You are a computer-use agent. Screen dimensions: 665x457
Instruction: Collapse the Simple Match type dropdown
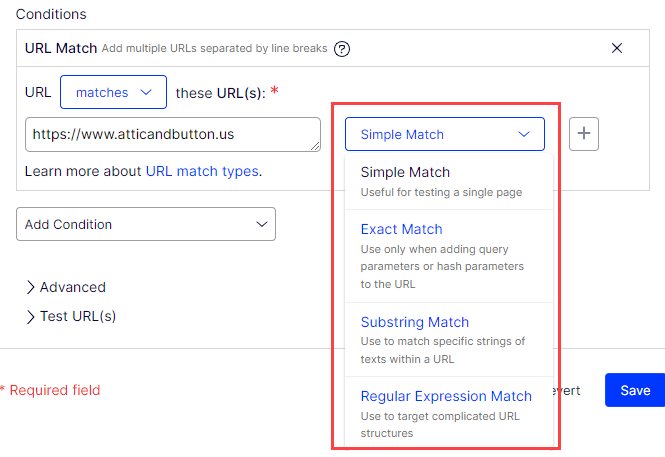click(x=444, y=134)
